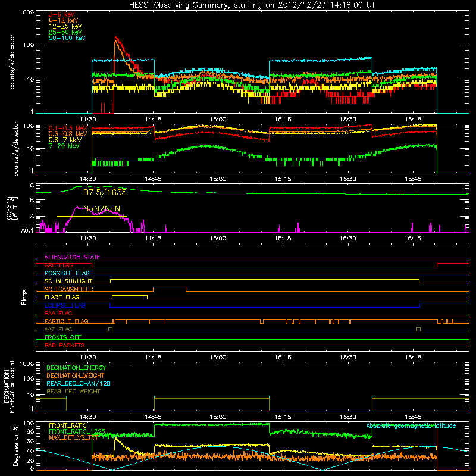Click the MAX_DET_VS_TOT legend label

point(73,437)
